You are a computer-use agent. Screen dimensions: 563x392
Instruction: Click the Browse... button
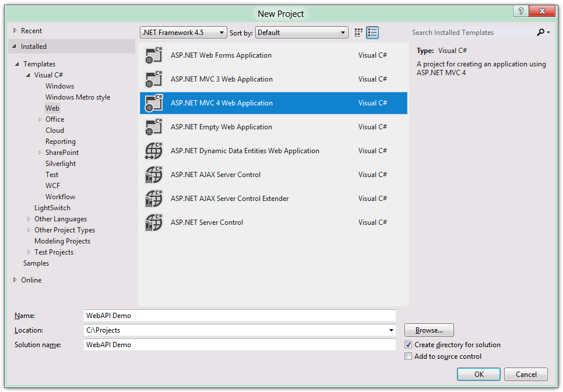429,330
